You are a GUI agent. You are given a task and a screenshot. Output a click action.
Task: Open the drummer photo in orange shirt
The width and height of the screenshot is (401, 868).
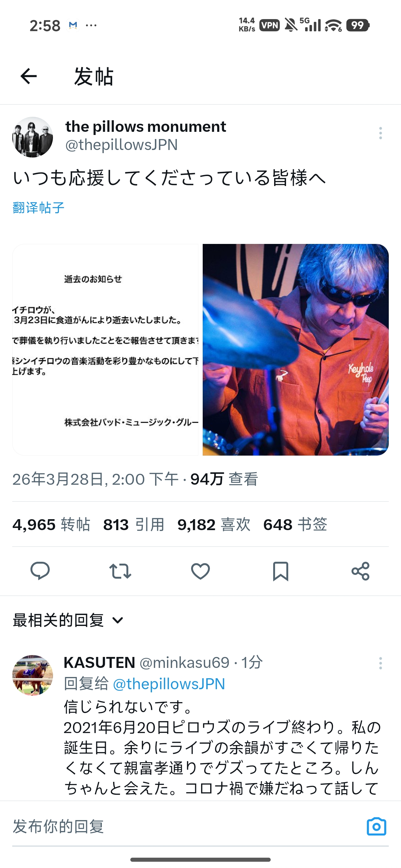click(296, 350)
